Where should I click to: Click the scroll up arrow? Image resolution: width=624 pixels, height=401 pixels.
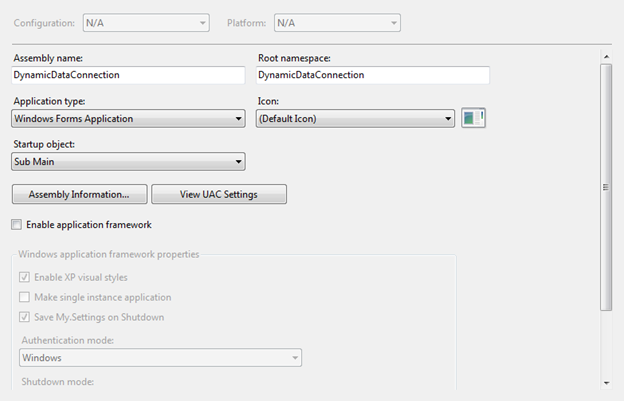point(606,57)
